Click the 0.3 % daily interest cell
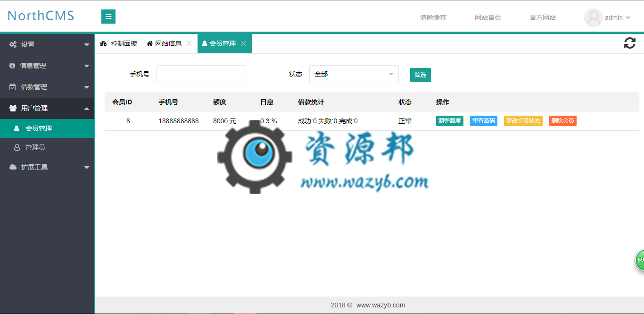644x314 pixels. point(269,121)
